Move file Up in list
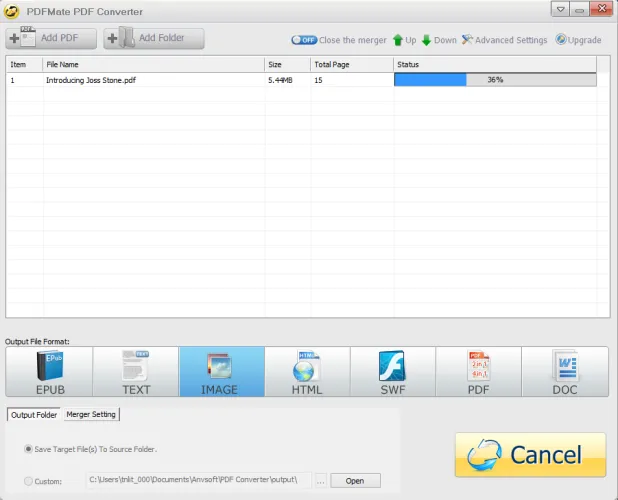This screenshot has width=618, height=500. [x=404, y=40]
